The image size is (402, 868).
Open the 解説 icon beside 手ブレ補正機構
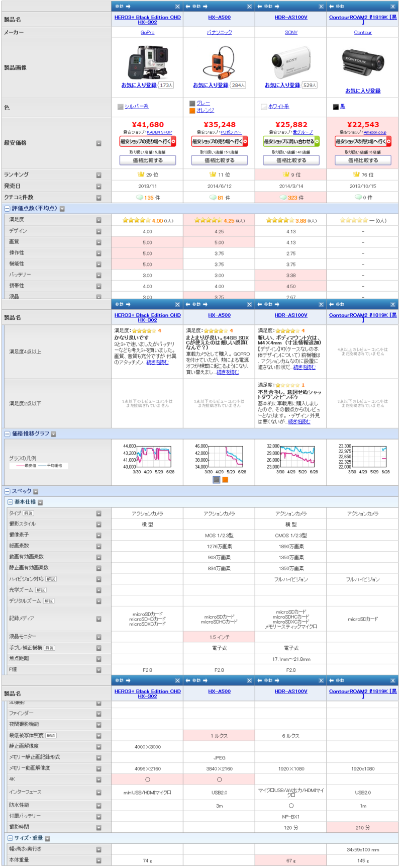pyautogui.click(x=50, y=648)
